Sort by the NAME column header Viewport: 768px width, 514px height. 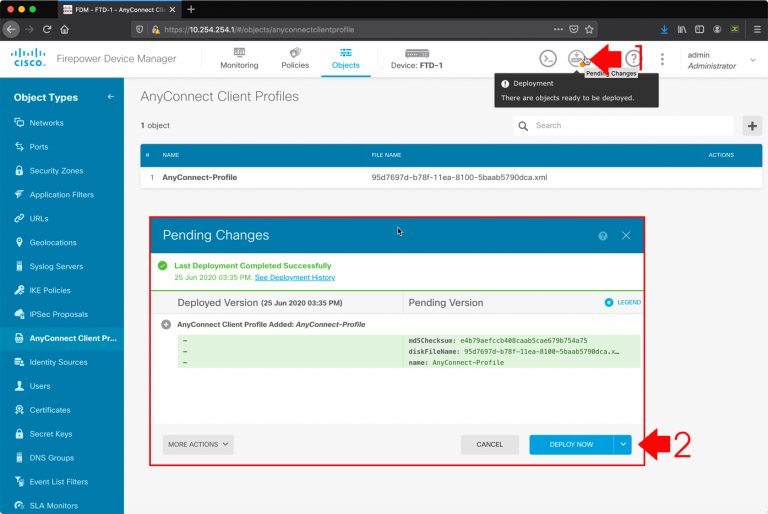170,155
